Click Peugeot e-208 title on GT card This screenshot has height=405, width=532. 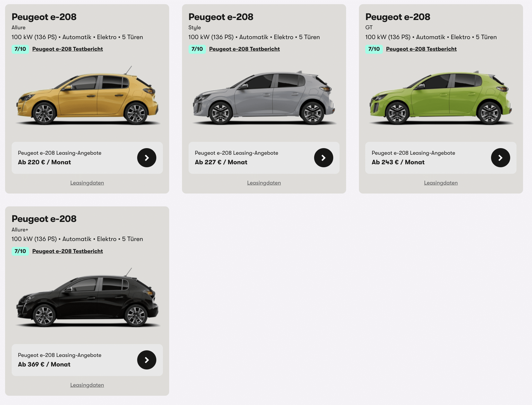coord(398,17)
